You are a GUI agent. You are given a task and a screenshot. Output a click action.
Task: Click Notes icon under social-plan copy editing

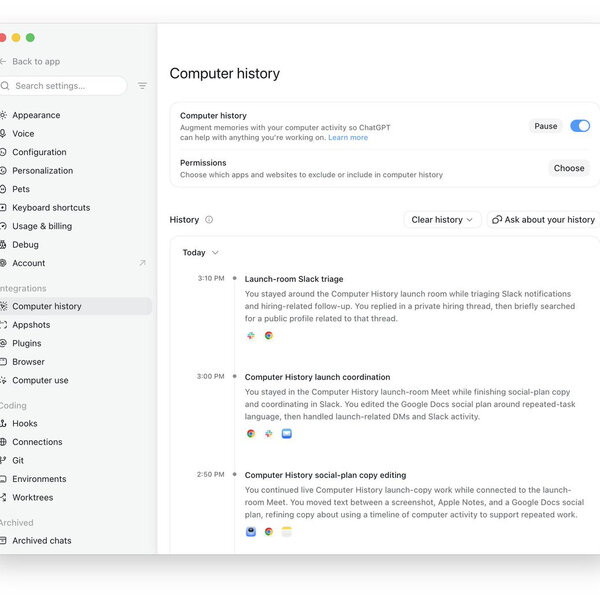coord(287,532)
